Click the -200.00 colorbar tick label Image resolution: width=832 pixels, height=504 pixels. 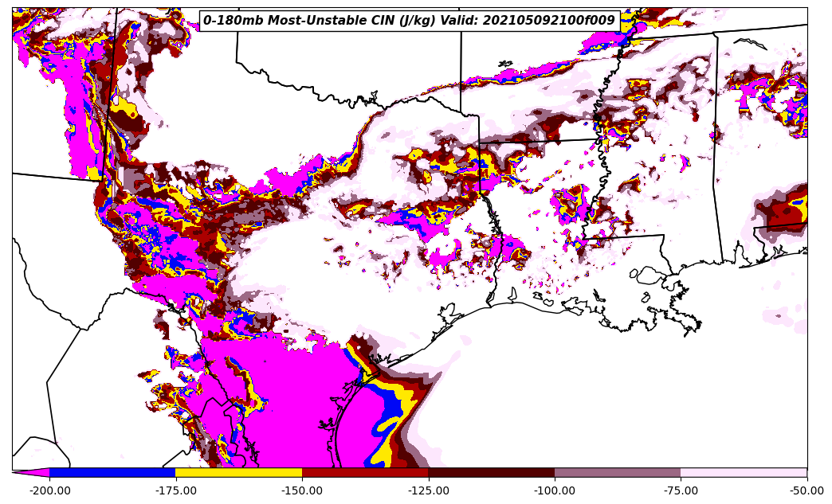click(49, 490)
